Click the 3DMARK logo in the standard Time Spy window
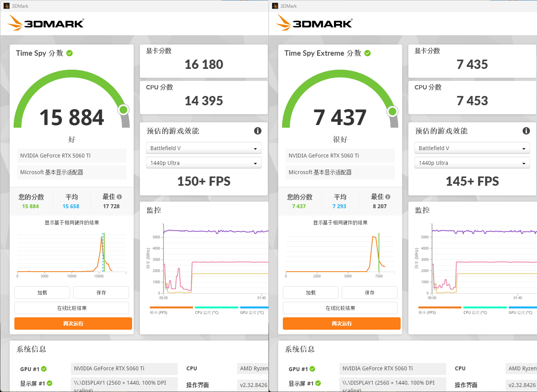Image resolution: width=537 pixels, height=392 pixels. coord(46,23)
